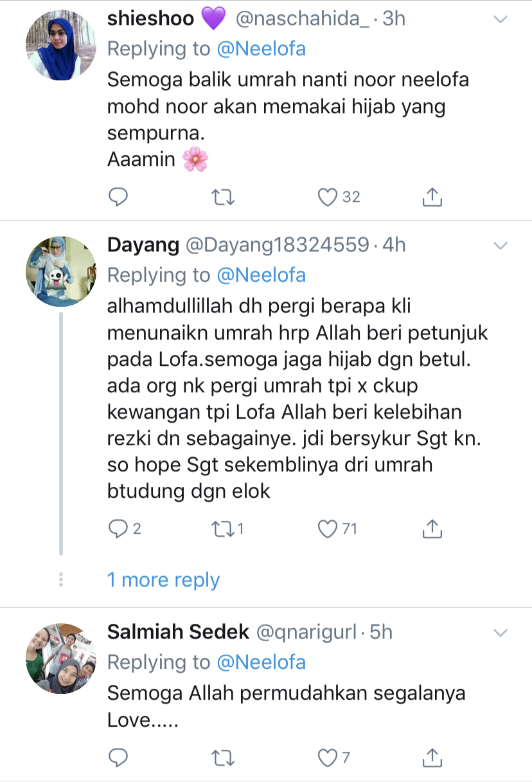Open Dayang's profile picture
The image size is (532, 782).
tap(60, 271)
